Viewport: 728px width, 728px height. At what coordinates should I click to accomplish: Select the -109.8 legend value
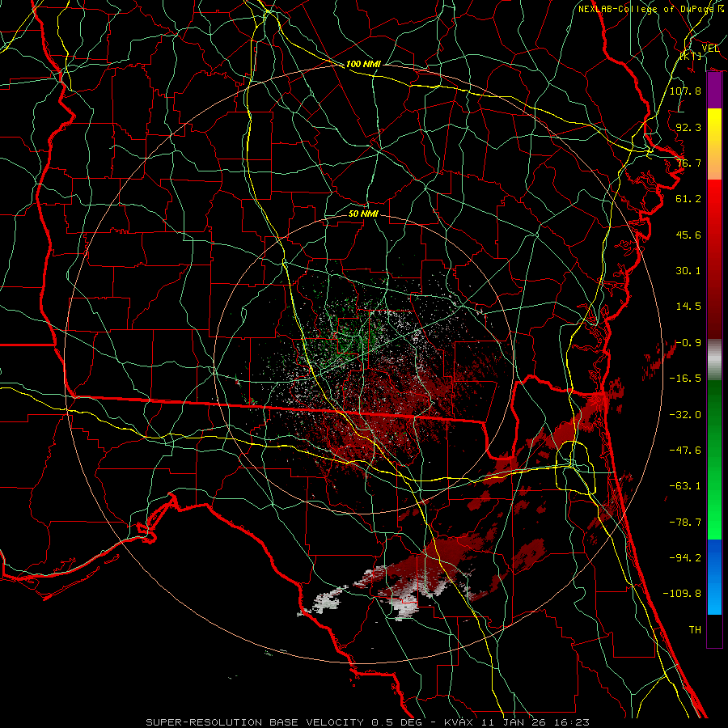tap(682, 594)
